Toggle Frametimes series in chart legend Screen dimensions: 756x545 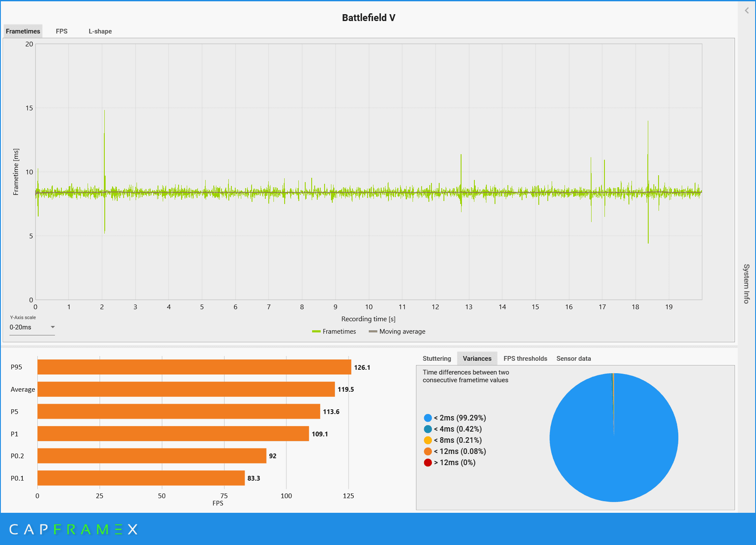point(334,332)
